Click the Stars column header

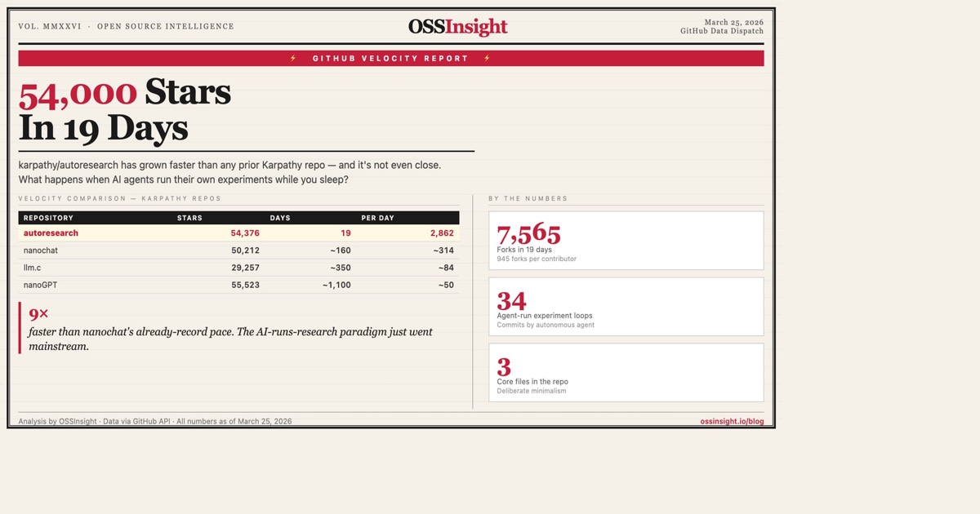point(189,218)
